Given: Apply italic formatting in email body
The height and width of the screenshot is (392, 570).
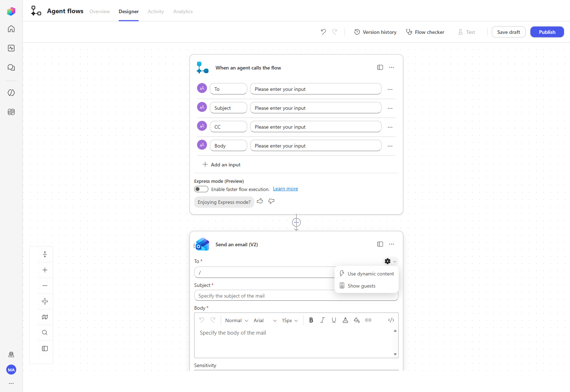Looking at the screenshot, I should coord(322,320).
